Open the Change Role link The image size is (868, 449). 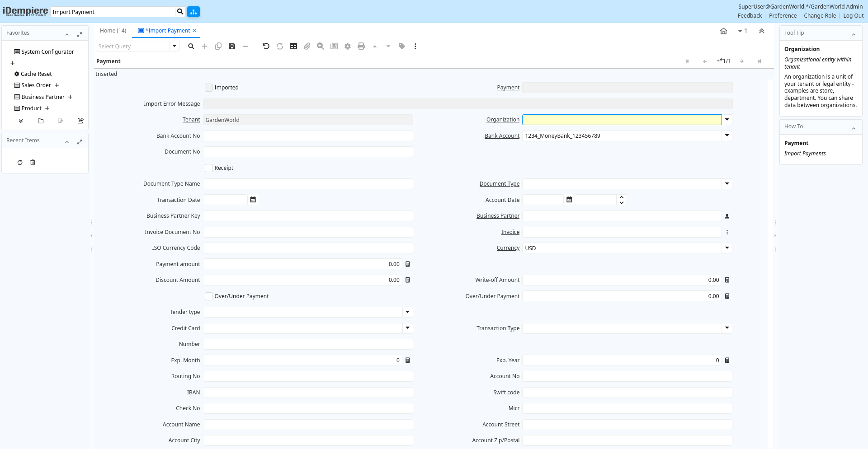[820, 16]
